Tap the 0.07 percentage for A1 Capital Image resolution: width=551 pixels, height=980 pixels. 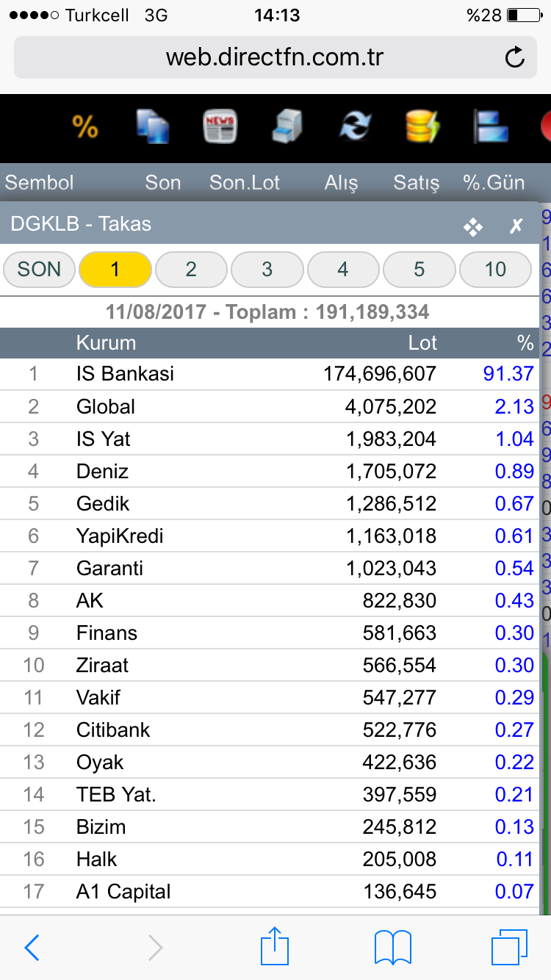514,891
